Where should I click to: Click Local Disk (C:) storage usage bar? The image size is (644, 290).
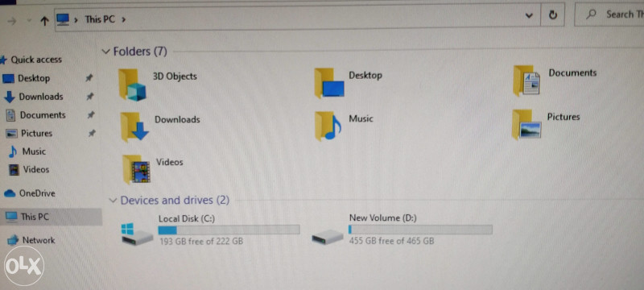pos(229,230)
